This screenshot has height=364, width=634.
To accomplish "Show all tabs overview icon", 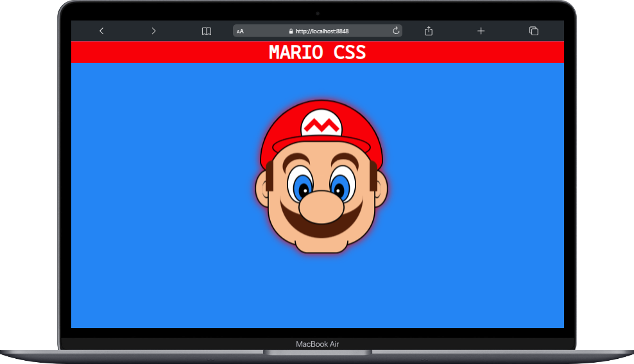I will tap(534, 31).
